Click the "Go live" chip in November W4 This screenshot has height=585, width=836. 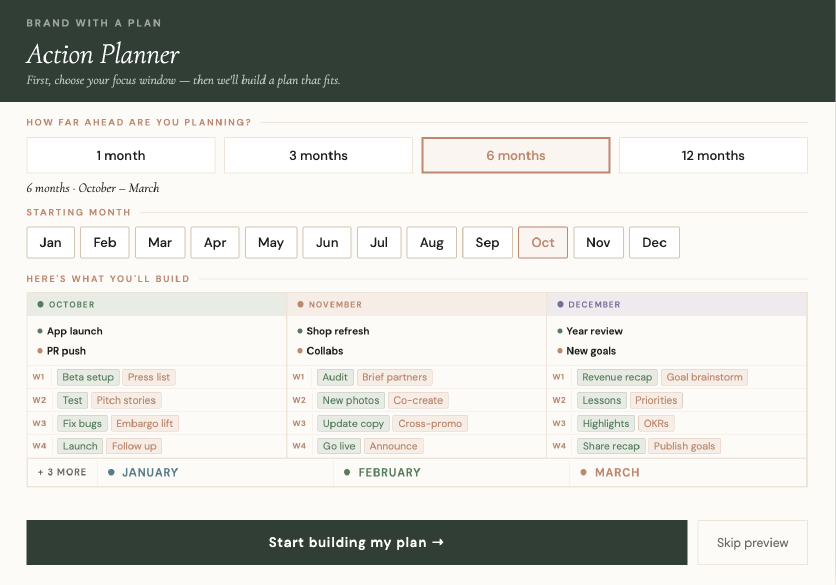(338, 446)
